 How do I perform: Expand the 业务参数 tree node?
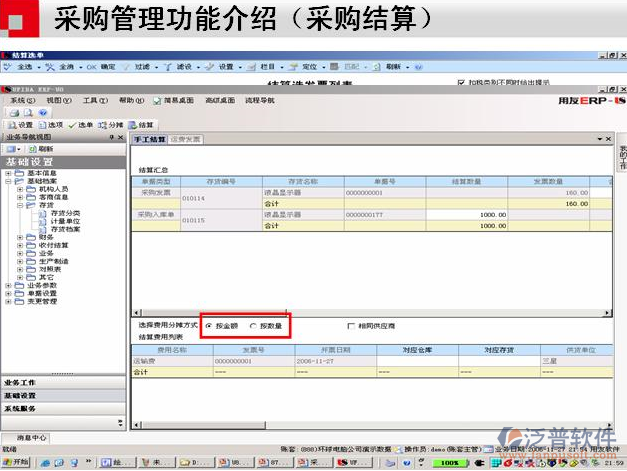[x=9, y=285]
